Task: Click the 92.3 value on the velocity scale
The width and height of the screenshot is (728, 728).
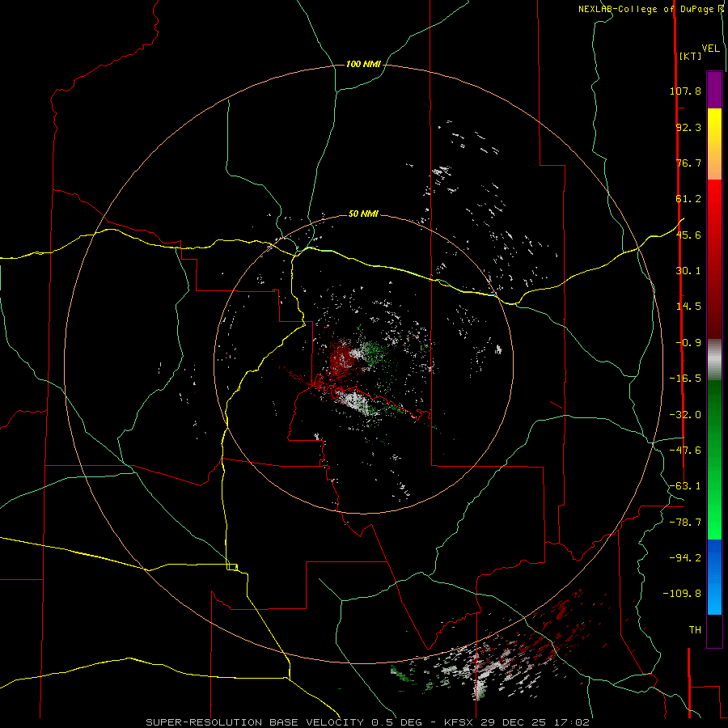Action: (x=688, y=127)
